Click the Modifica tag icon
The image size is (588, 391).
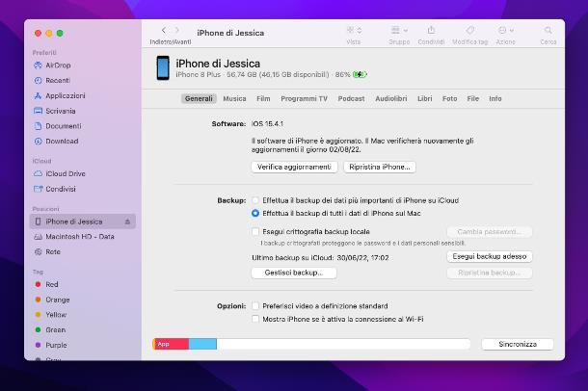(469, 30)
